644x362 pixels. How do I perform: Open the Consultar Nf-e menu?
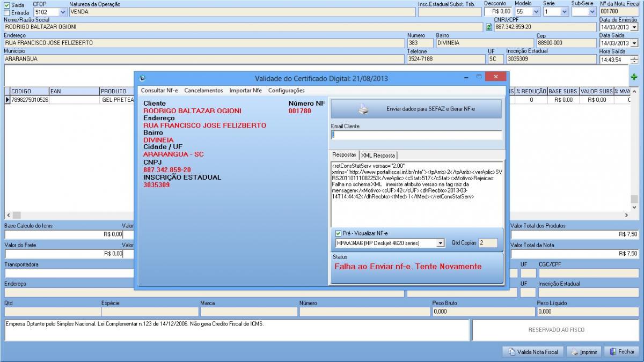[159, 91]
